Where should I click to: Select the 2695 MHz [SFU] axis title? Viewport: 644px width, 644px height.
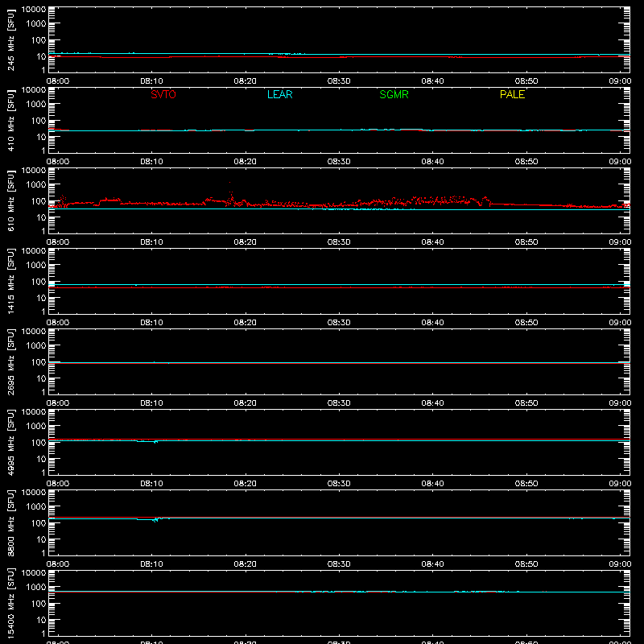11,361
